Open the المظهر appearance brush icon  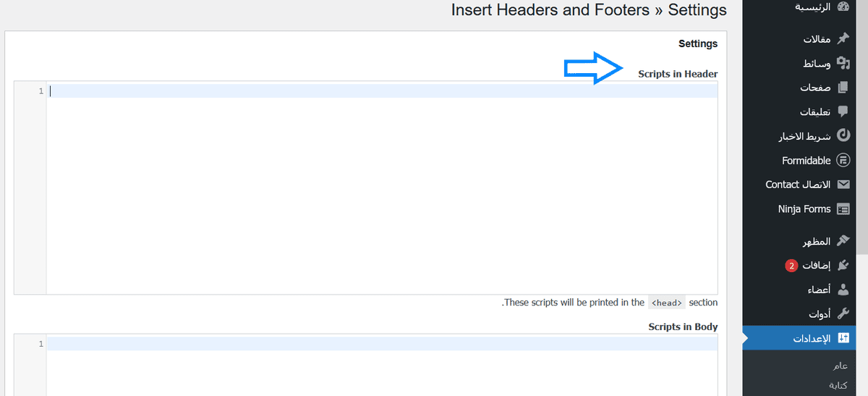(x=843, y=241)
